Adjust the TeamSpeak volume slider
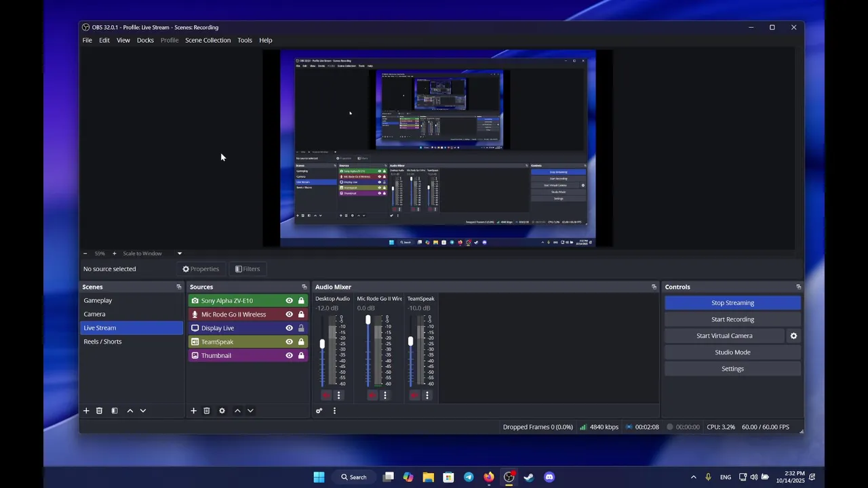The height and width of the screenshot is (488, 868). 410,341
